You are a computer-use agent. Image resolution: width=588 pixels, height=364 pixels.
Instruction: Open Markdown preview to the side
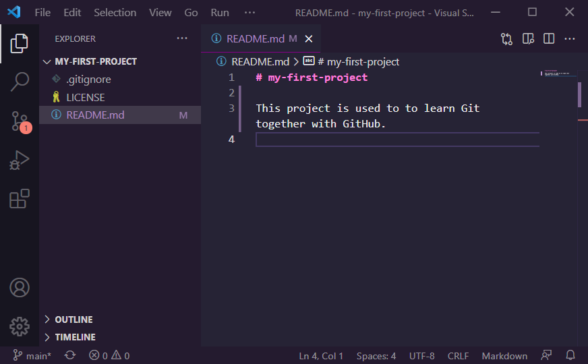click(528, 39)
